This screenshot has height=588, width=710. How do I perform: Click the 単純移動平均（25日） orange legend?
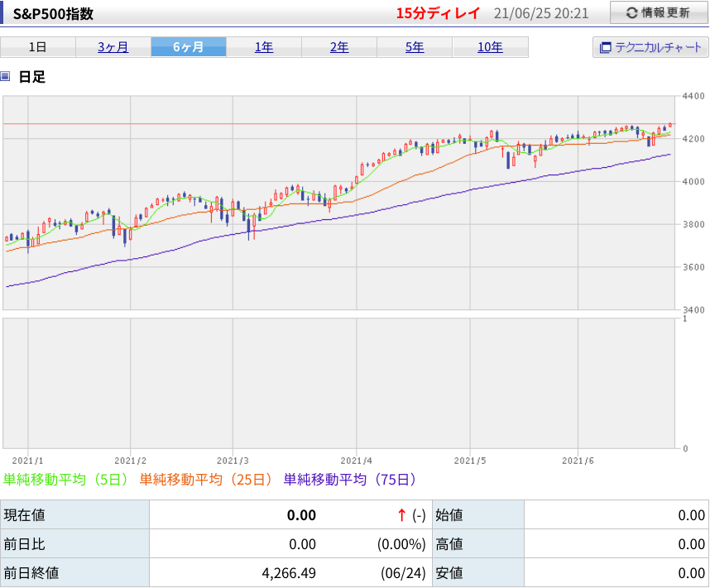207,480
